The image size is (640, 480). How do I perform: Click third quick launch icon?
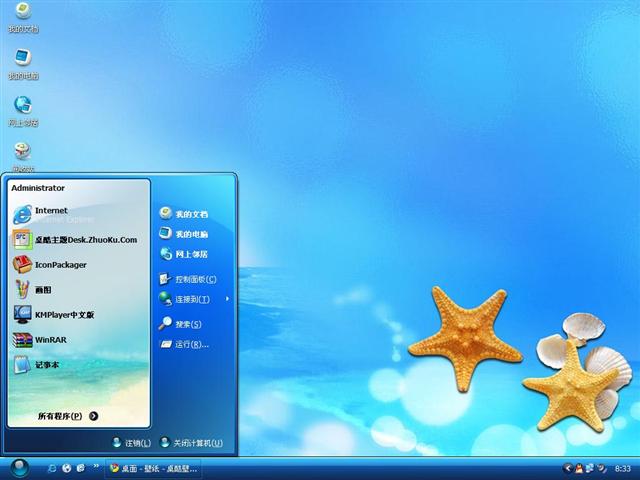(x=81, y=468)
